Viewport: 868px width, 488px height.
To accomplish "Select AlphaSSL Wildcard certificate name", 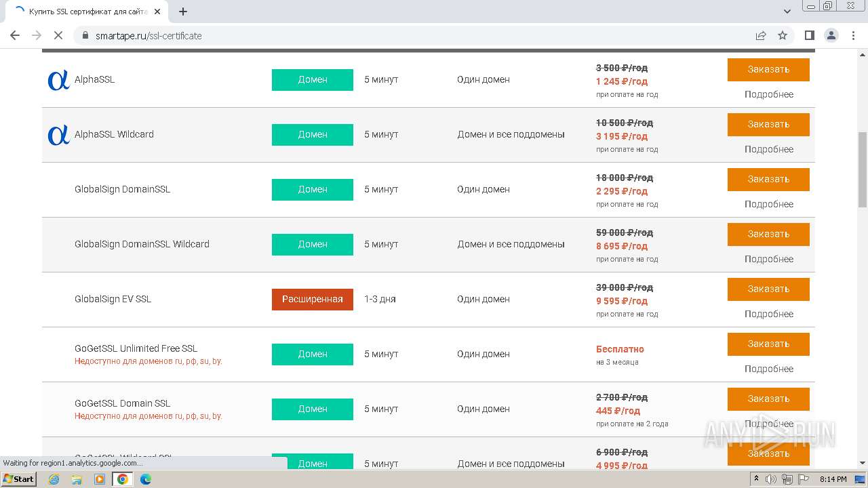I will tap(114, 134).
